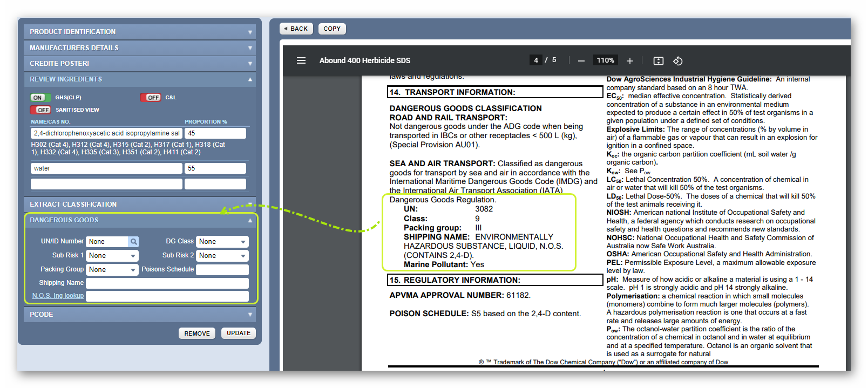Expand the PCODE section
The height and width of the screenshot is (388, 868).
pos(140,315)
